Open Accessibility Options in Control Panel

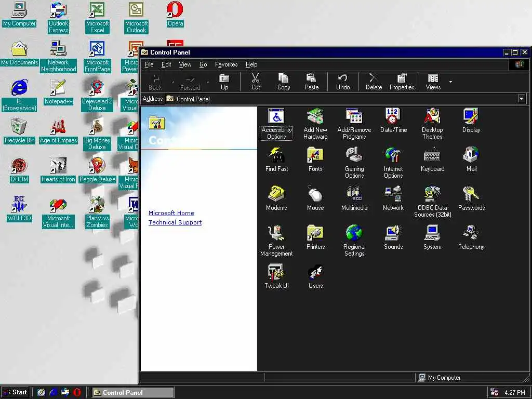pos(276,124)
